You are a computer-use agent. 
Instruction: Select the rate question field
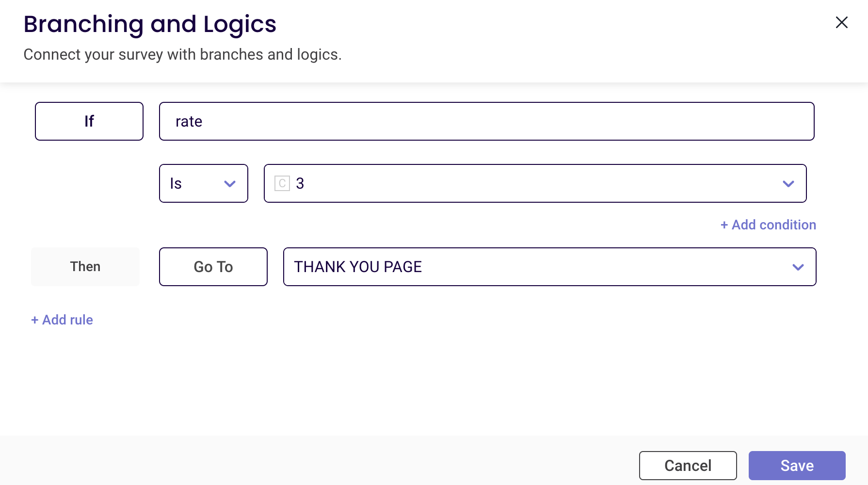(x=486, y=121)
